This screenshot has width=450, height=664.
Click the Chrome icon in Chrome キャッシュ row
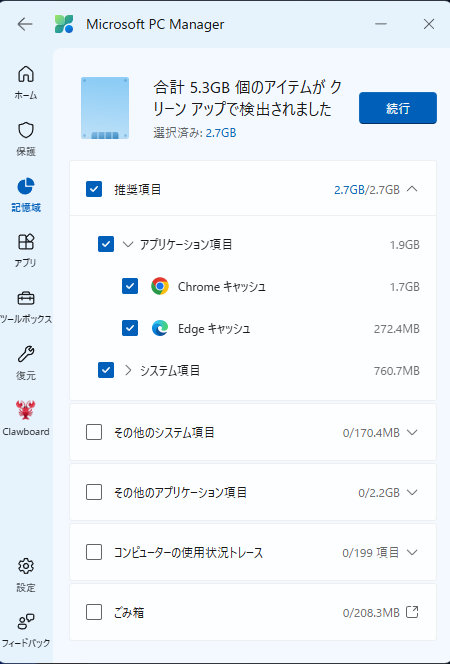click(x=160, y=287)
